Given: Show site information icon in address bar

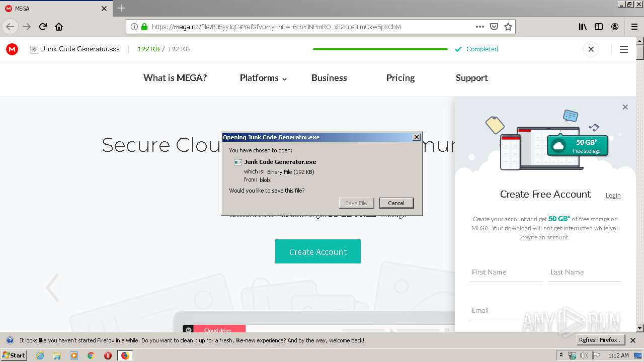Looking at the screenshot, I should coord(134,27).
